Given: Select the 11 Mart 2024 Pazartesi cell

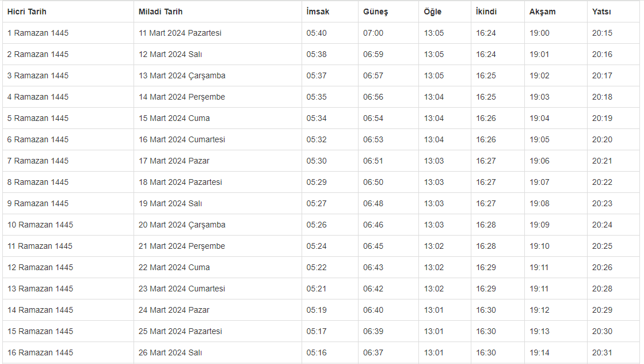Looking at the screenshot, I should pyautogui.click(x=180, y=33).
